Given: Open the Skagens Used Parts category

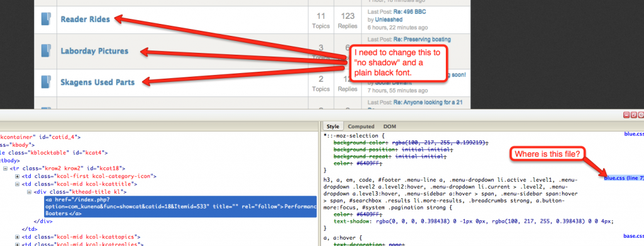Looking at the screenshot, I should click(97, 82).
